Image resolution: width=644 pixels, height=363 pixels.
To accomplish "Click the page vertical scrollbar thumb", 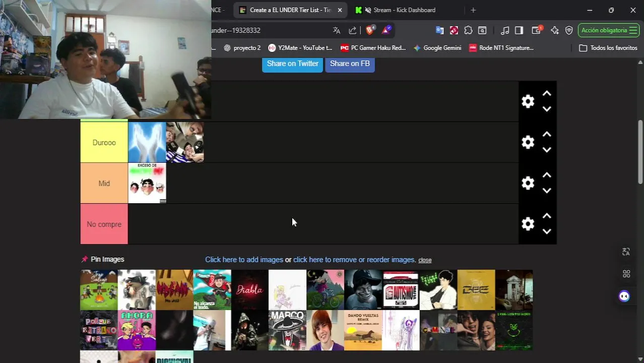I will pyautogui.click(x=640, y=152).
